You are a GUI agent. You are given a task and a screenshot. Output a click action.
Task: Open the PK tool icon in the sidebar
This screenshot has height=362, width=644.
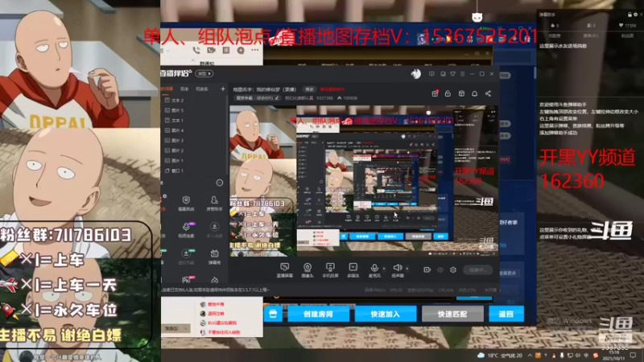click(187, 279)
